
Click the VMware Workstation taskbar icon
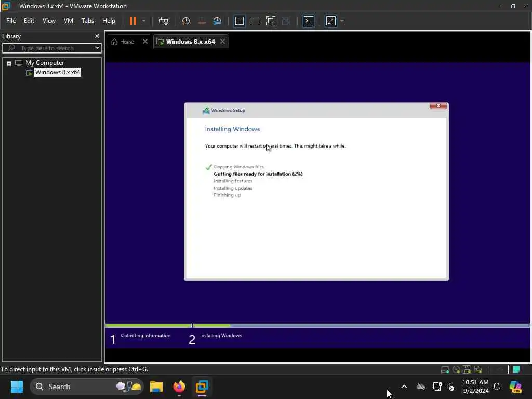pyautogui.click(x=202, y=387)
